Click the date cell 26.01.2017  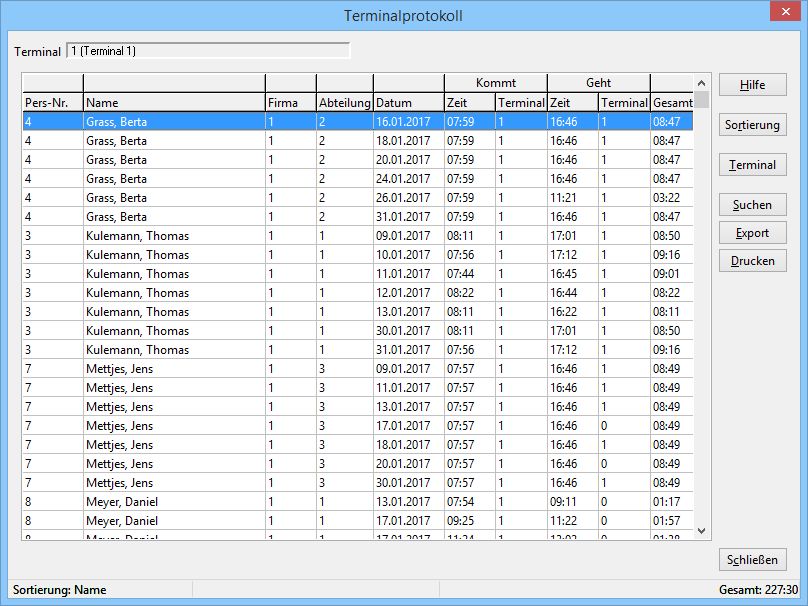pyautogui.click(x=409, y=198)
